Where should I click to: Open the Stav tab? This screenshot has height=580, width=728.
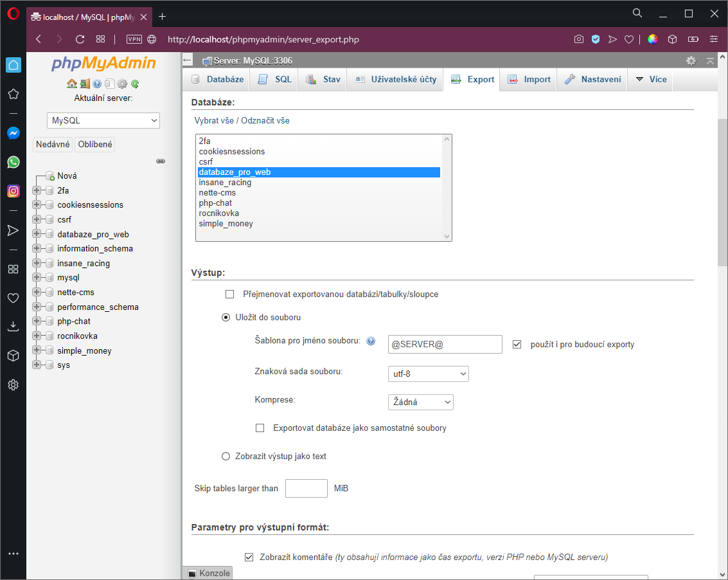point(323,80)
